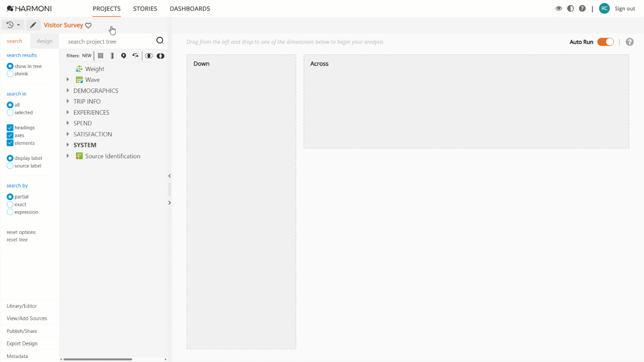Uncheck the headings checkbox
The width and height of the screenshot is (644, 362).
point(10,128)
